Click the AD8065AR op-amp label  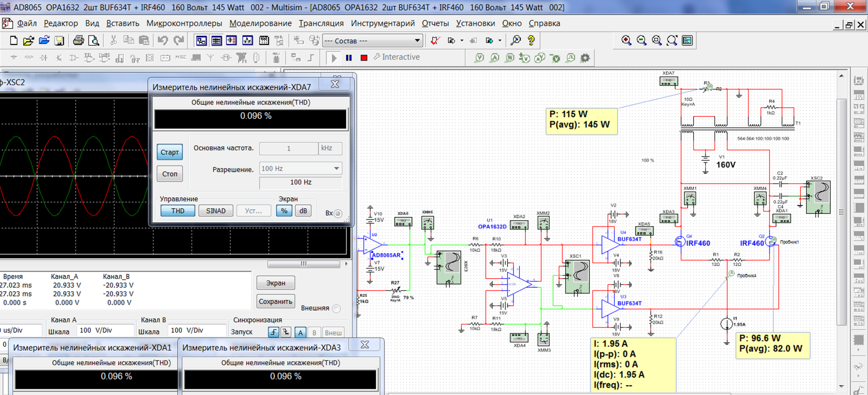pyautogui.click(x=386, y=255)
